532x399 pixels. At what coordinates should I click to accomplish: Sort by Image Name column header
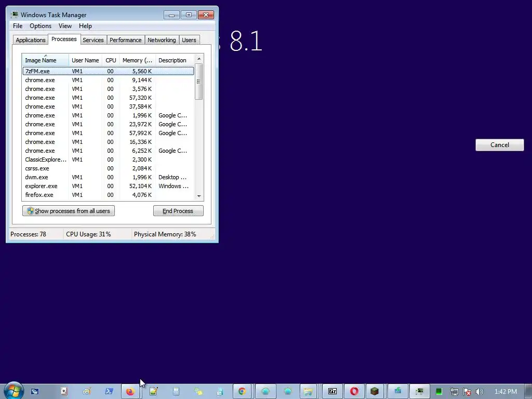pyautogui.click(x=46, y=60)
